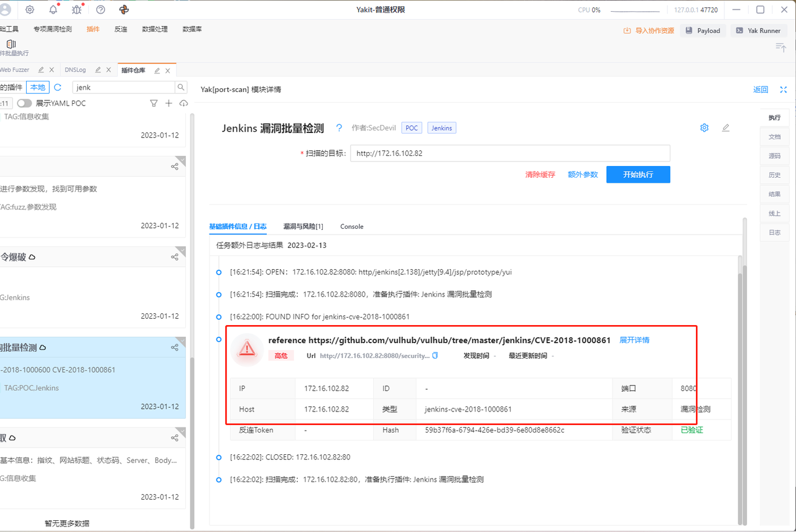Switch to the 漏洞与风险[1] tab
Viewport: 796px width, 532px height.
click(303, 226)
